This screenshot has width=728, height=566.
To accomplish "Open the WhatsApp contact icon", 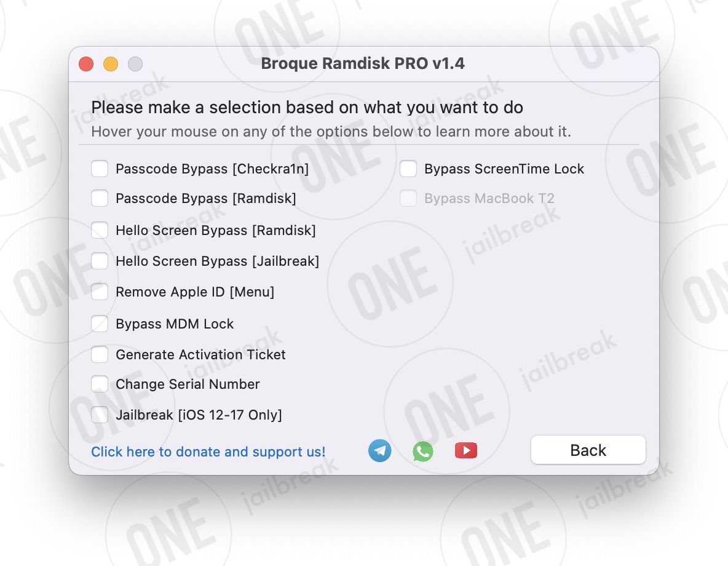I will coord(423,451).
